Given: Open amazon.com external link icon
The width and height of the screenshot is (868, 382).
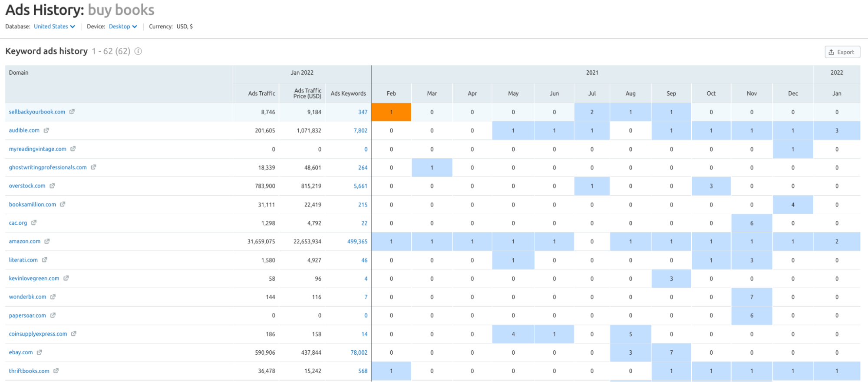Looking at the screenshot, I should (x=47, y=241).
